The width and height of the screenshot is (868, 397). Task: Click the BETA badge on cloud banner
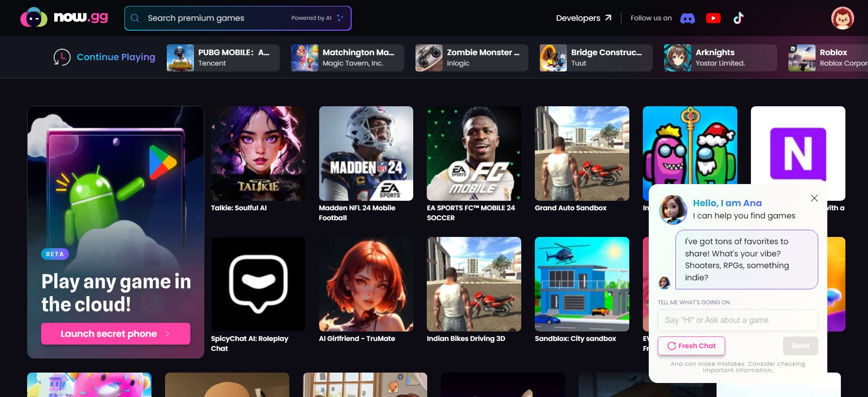tap(55, 254)
